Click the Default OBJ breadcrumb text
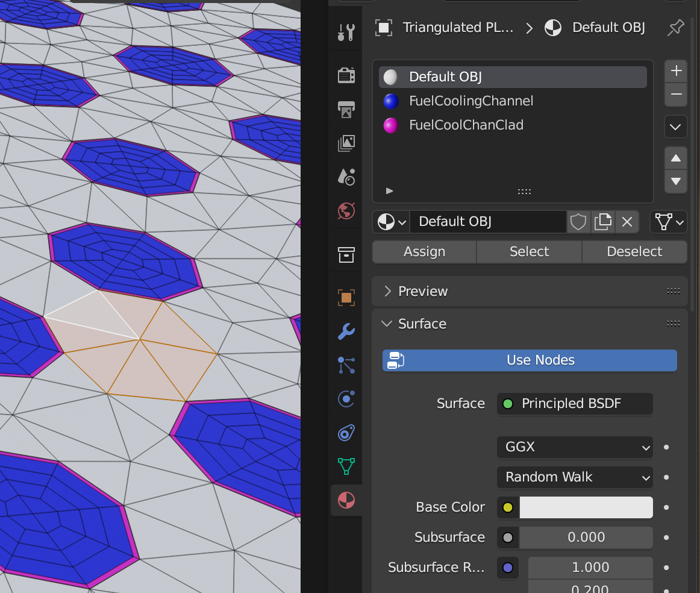 point(608,28)
